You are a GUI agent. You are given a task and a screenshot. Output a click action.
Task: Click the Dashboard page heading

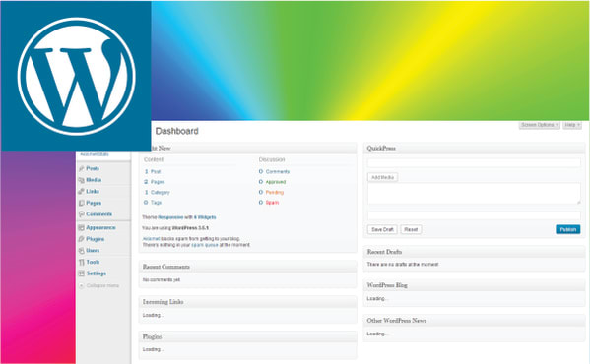177,131
